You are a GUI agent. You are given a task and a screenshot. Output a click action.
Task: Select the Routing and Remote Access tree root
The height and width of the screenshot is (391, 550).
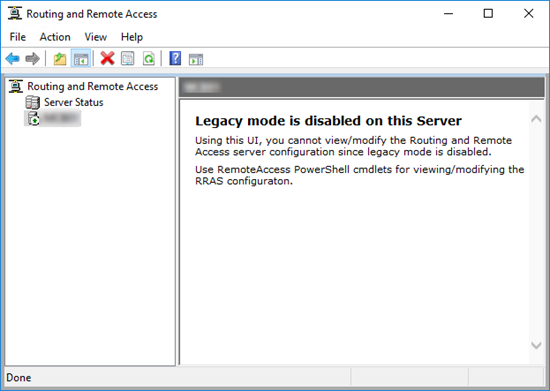93,86
